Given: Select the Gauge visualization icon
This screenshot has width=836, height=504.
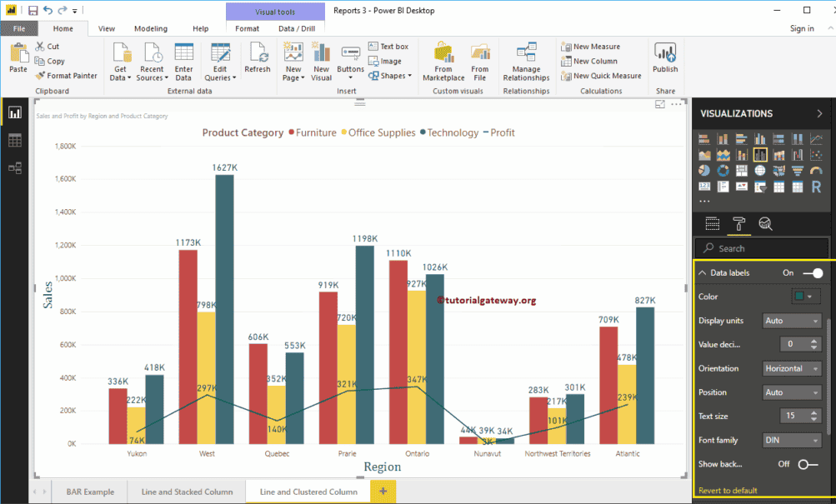Looking at the screenshot, I should click(x=817, y=170).
